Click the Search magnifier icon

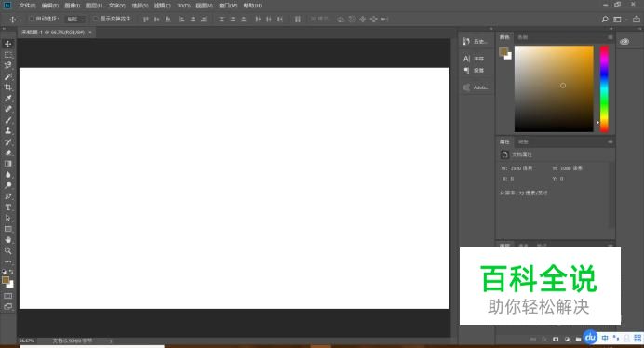(x=605, y=20)
